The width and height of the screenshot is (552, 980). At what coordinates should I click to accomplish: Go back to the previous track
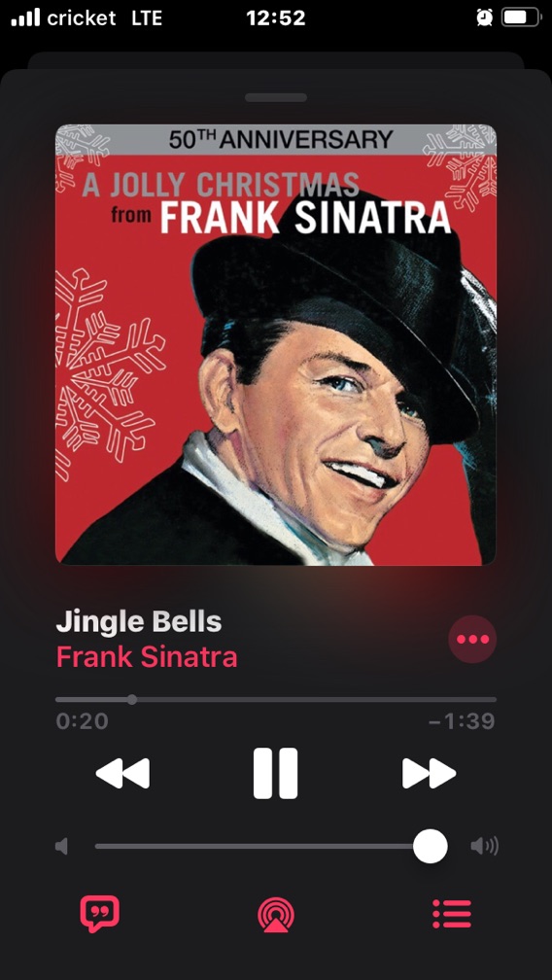click(x=122, y=773)
